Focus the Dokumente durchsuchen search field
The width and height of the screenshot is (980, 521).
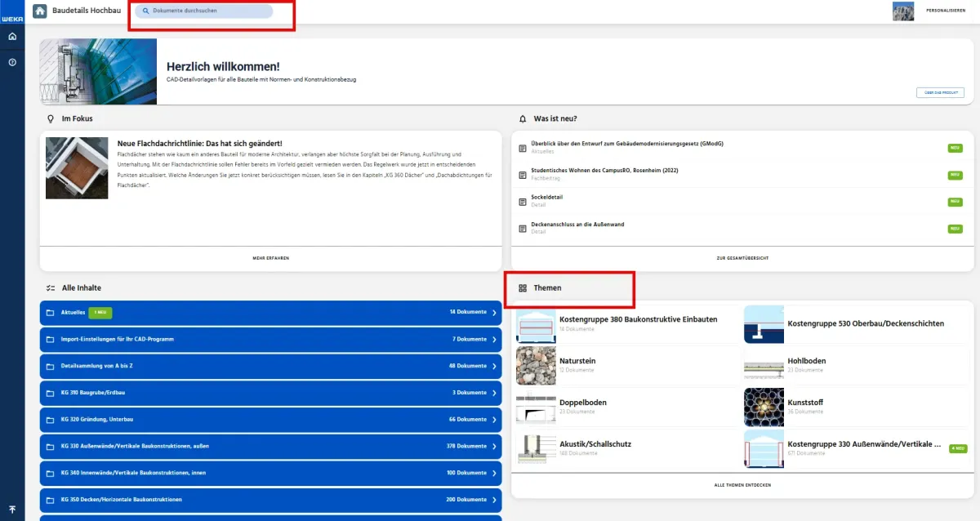click(204, 11)
